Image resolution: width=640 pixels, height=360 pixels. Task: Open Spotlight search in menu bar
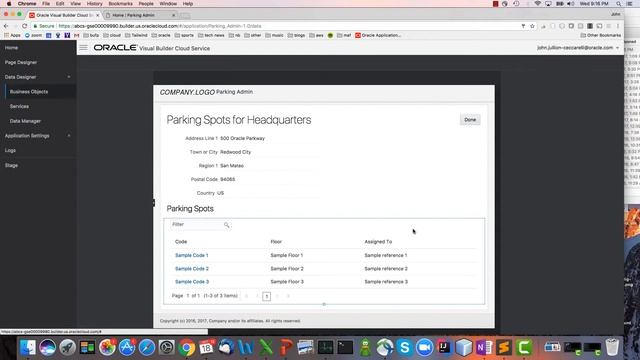[619, 4]
